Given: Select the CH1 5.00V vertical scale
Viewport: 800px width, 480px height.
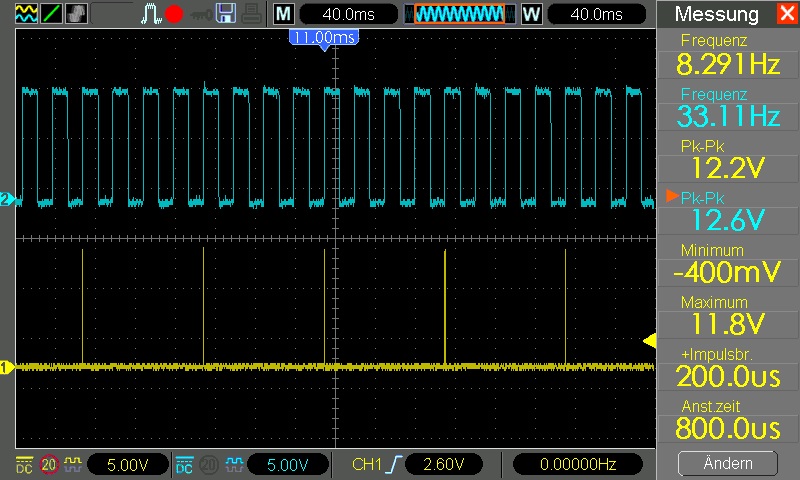Looking at the screenshot, I should [x=128, y=464].
